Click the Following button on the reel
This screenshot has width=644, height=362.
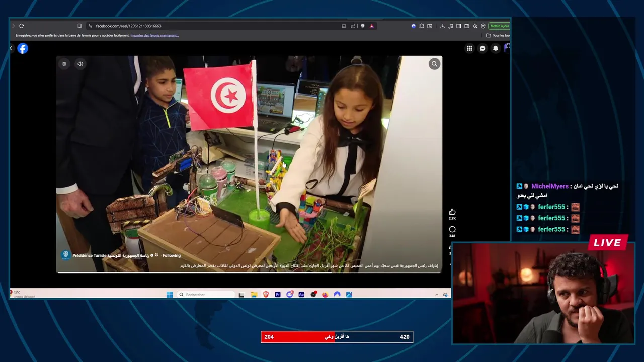click(x=172, y=255)
